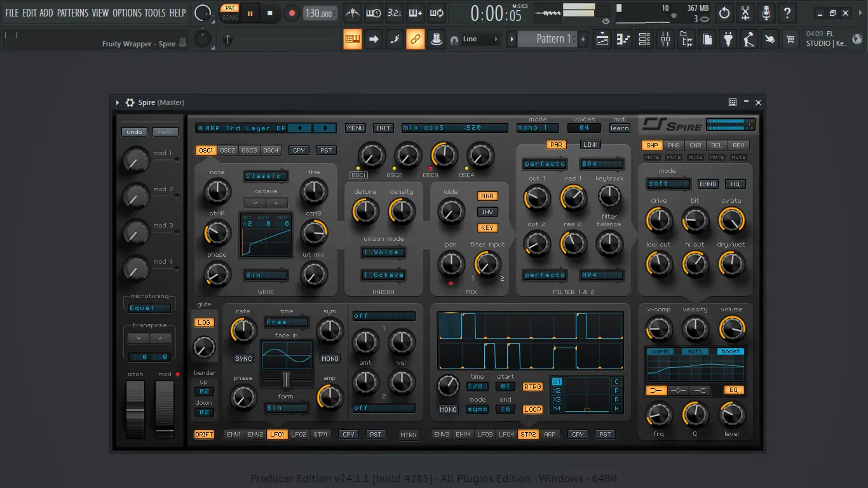
Task: Stop playback with the square stop button
Action: (x=270, y=13)
